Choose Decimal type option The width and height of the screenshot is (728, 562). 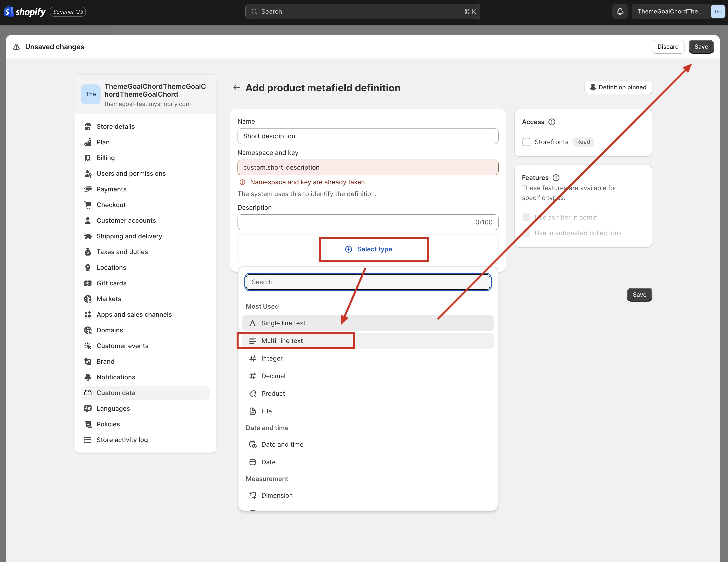(368, 376)
